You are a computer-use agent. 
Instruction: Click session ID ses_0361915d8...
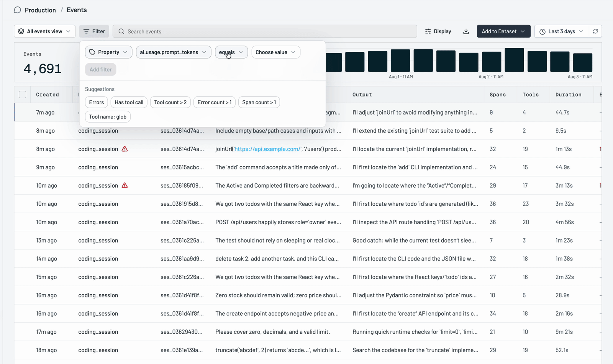tap(182, 204)
